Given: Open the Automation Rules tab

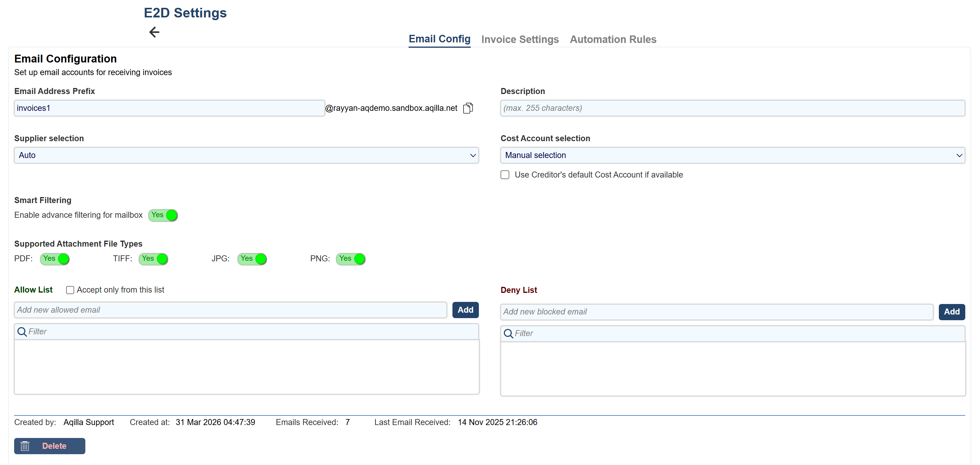Looking at the screenshot, I should click(x=613, y=39).
